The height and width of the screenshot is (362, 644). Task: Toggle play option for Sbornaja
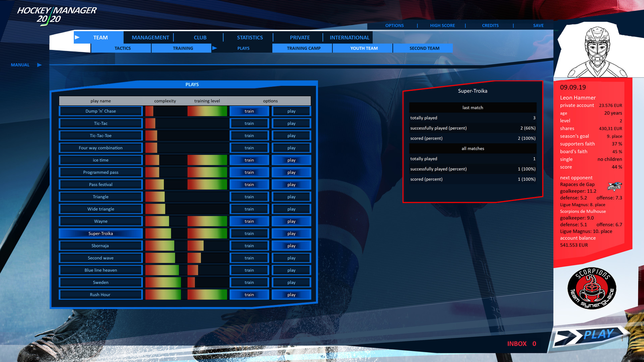(x=291, y=246)
